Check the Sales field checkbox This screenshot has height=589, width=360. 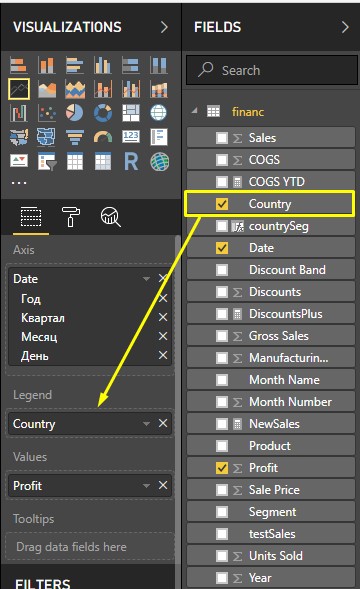tap(222, 138)
